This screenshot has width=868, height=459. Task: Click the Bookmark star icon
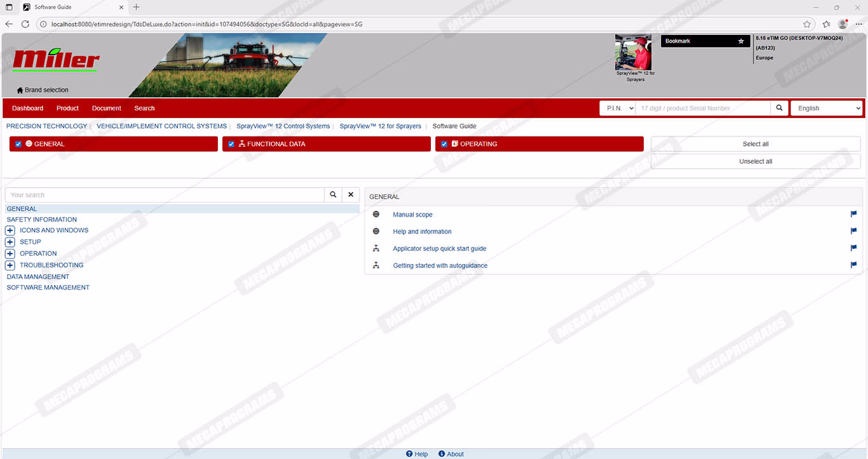(740, 41)
